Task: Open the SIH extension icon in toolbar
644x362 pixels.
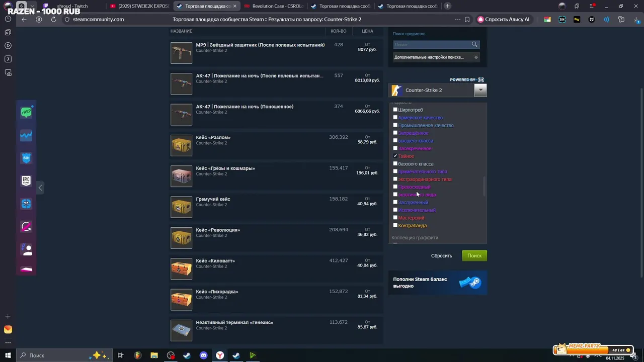Action: [562, 20]
